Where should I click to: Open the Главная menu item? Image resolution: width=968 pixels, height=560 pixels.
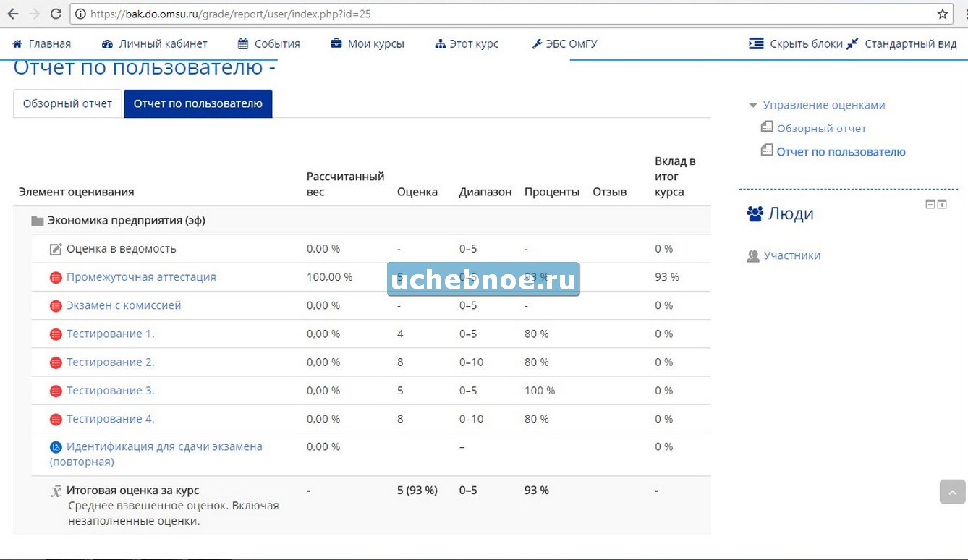pos(42,43)
